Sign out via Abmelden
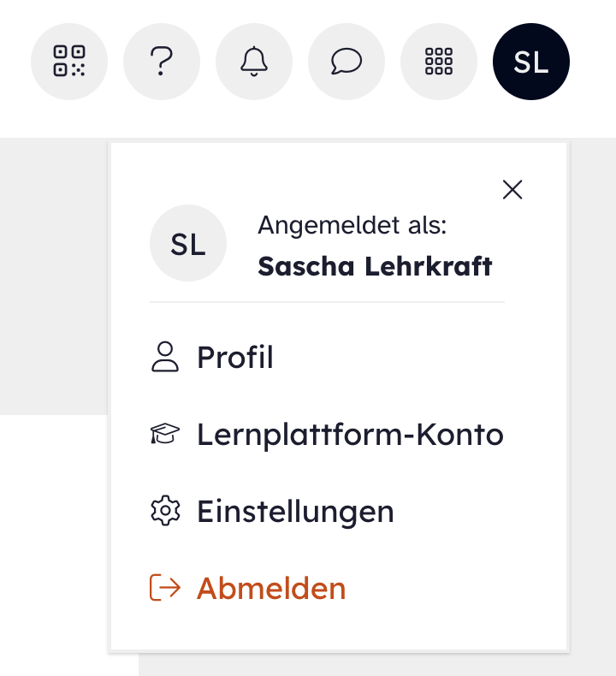 [x=271, y=589]
